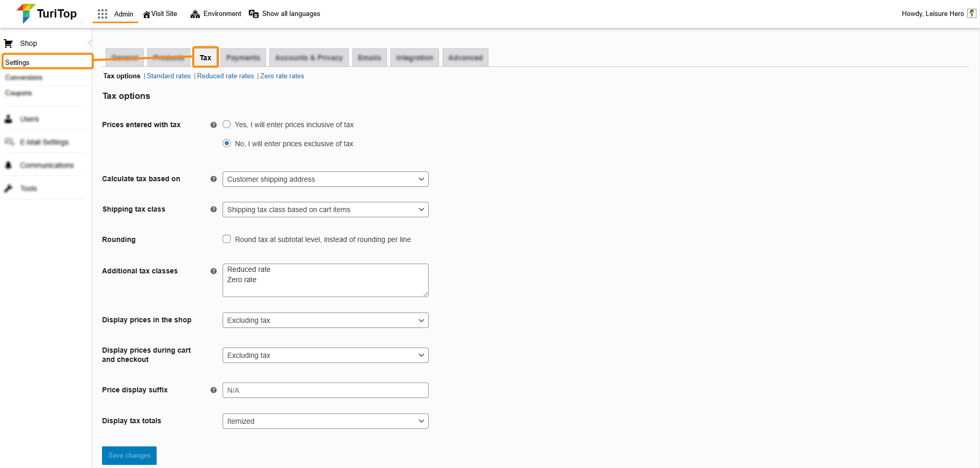Viewport: 980px width, 468px height.
Task: Expand the Shipping tax class dropdown
Action: 325,210
